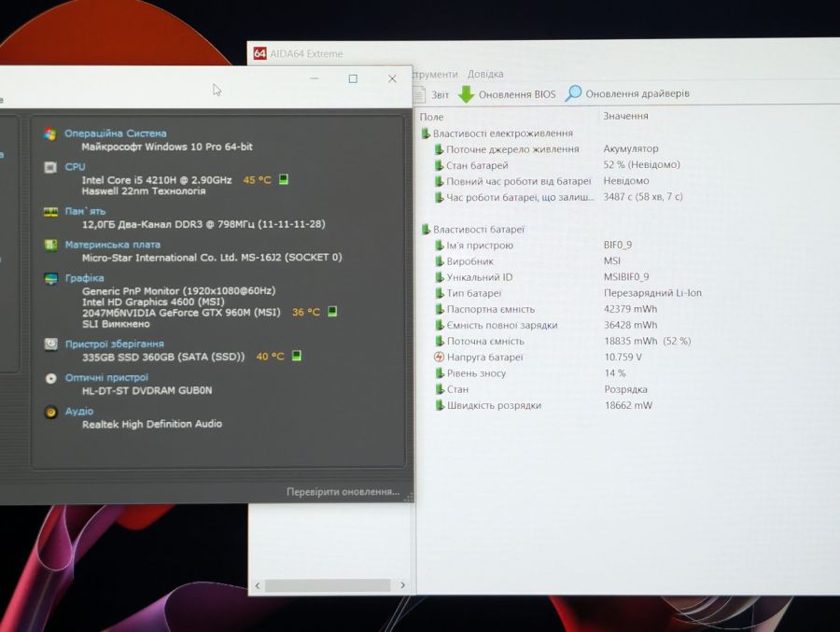
Task: Click icon beside Паспортна ємність row
Action: [440, 309]
